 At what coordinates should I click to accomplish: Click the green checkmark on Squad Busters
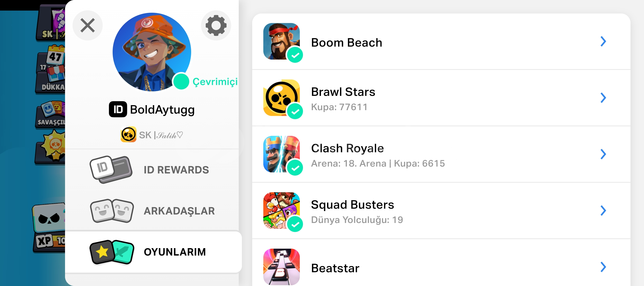[295, 224]
